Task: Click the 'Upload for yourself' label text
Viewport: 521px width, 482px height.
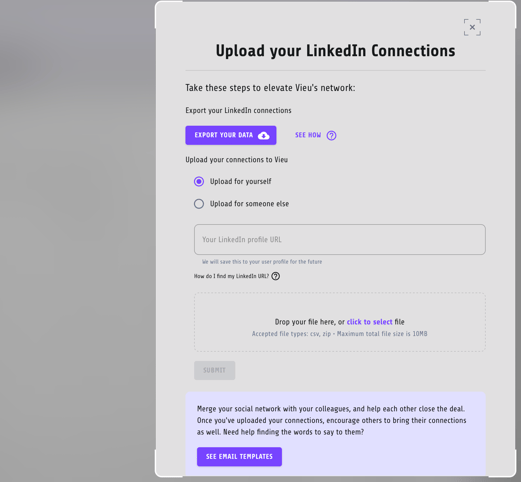Action: [240, 181]
